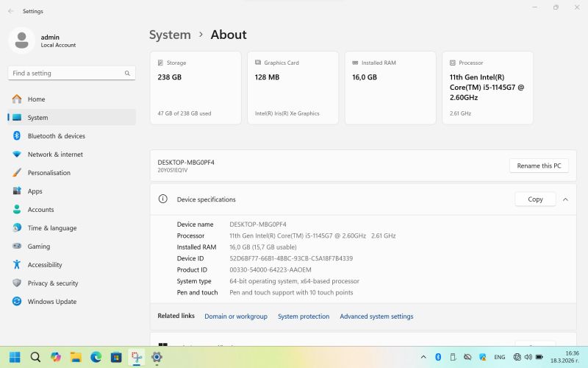Open the ENG language switcher
This screenshot has width=588, height=368.
coord(500,357)
